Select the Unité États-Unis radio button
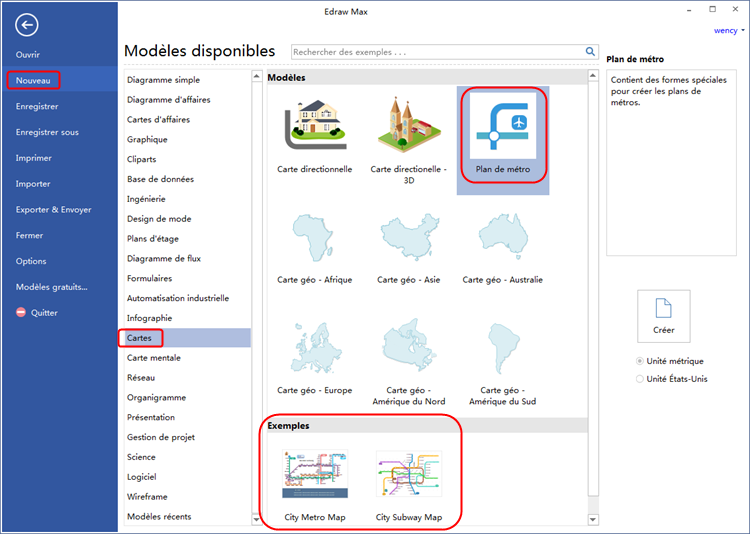 click(640, 379)
